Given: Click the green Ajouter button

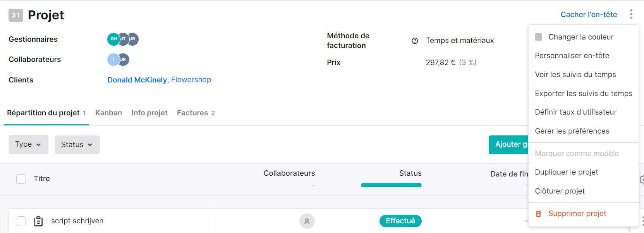Looking at the screenshot, I should point(509,144).
